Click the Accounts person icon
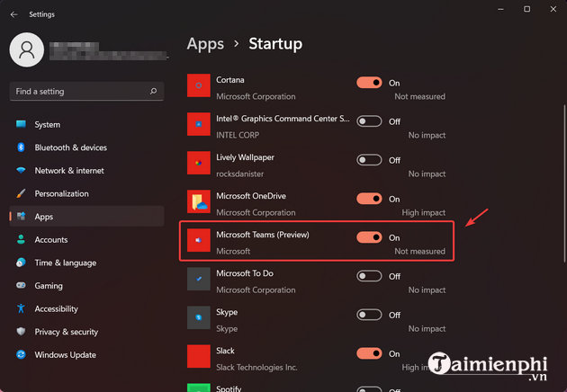Viewport: 567px width, 392px height. (21, 239)
